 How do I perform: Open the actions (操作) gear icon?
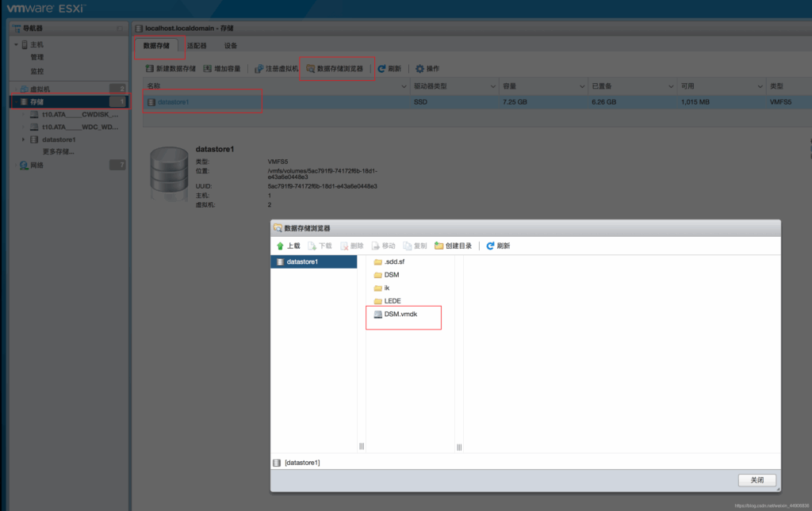[419, 69]
